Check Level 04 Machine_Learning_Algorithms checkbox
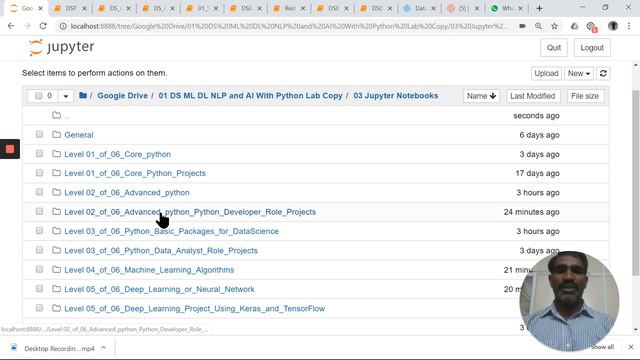 (39, 269)
